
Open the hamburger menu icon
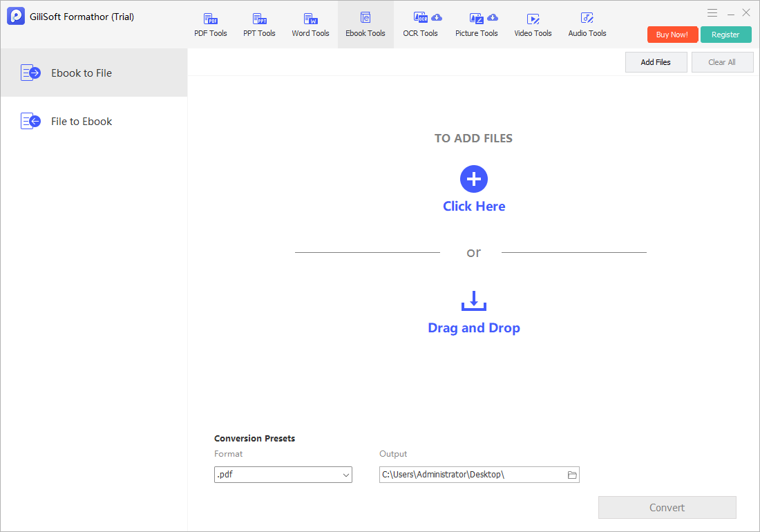712,13
